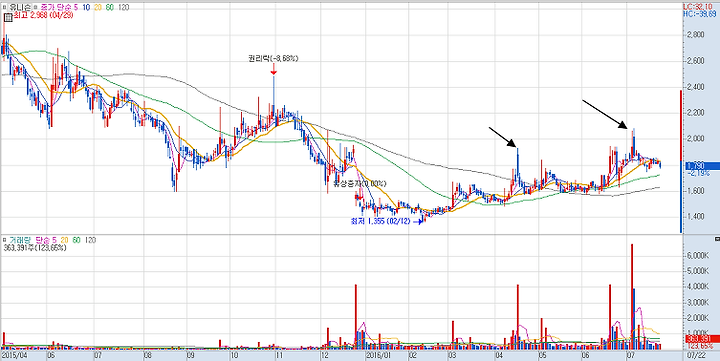Screen dimensions: 720x361
Task: Click the small button at volume panel top-right
Action: coord(717,239)
